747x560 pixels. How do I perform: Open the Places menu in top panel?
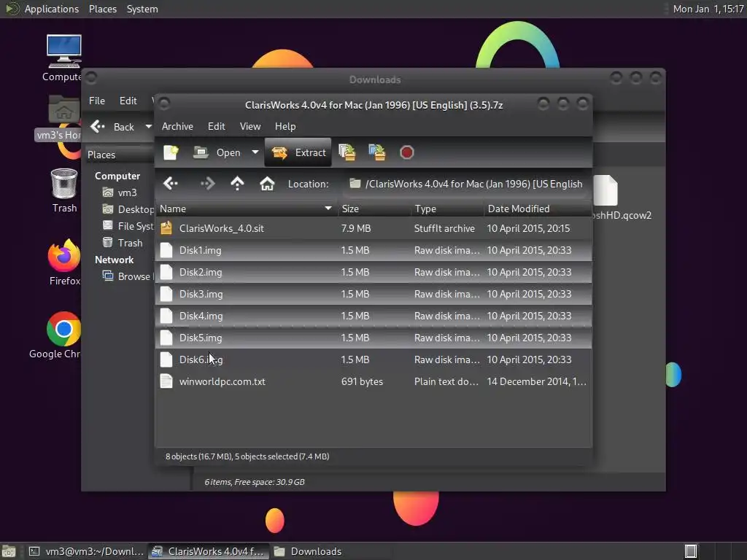(102, 9)
